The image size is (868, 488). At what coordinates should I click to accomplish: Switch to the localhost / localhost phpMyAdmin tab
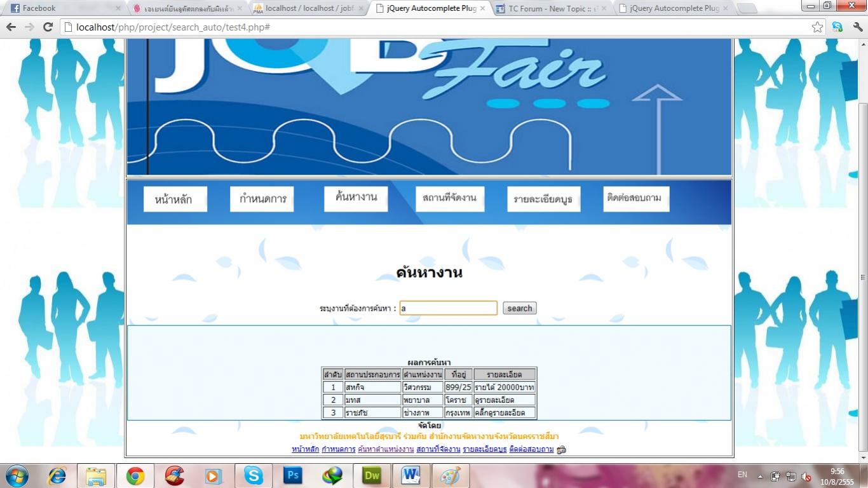(x=306, y=8)
